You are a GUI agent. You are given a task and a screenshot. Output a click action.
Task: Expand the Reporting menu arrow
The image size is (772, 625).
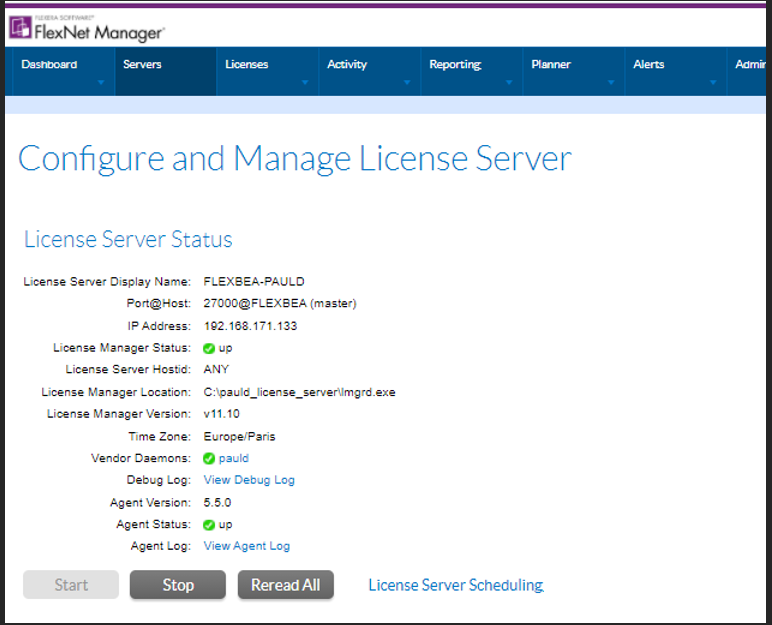click(509, 82)
